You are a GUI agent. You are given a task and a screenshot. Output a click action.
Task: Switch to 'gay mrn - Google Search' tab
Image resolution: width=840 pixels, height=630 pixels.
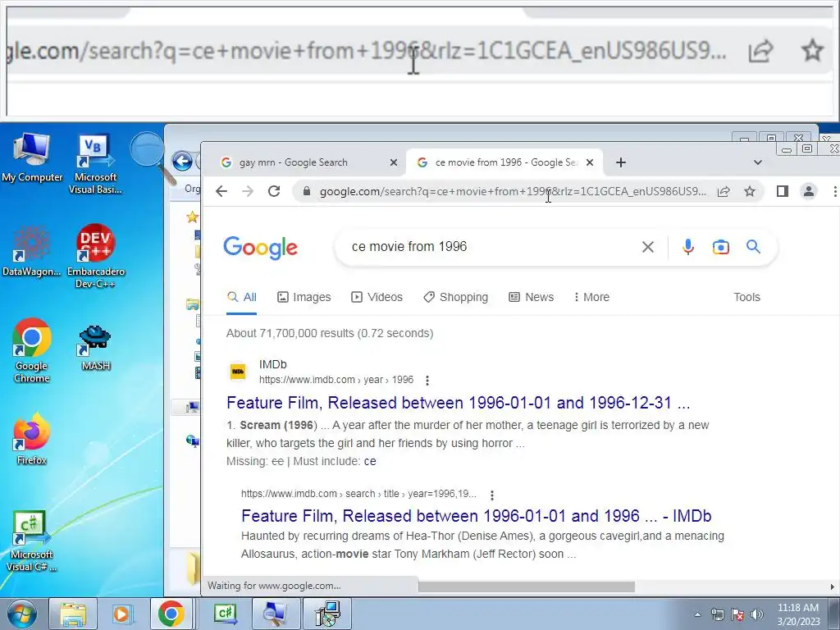coord(308,162)
